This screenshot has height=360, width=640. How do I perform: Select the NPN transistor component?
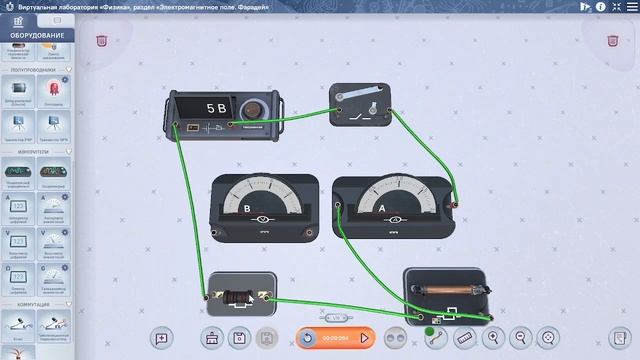53,127
